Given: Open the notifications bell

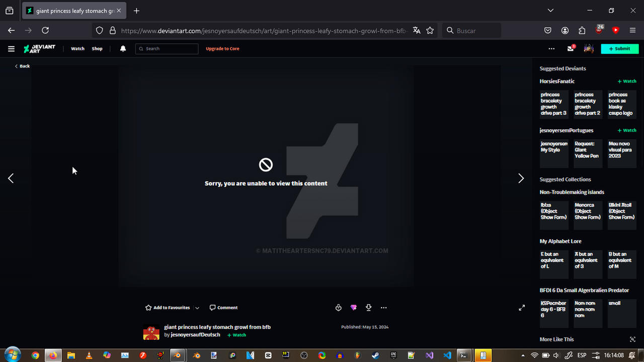Looking at the screenshot, I should 123,49.
